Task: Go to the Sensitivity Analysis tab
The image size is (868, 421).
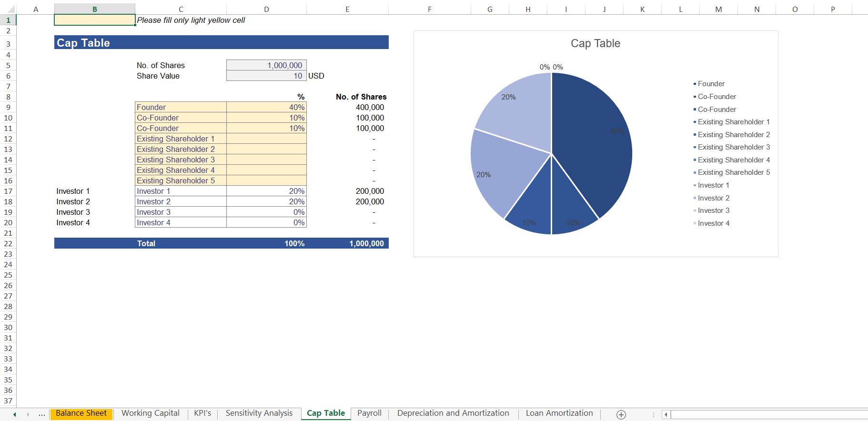Action: (259, 413)
